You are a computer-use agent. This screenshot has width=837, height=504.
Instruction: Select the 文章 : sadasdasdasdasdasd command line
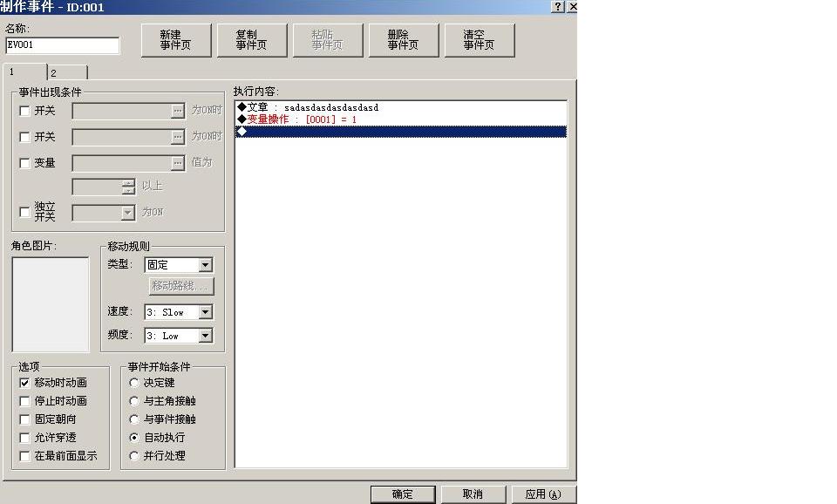pos(401,107)
